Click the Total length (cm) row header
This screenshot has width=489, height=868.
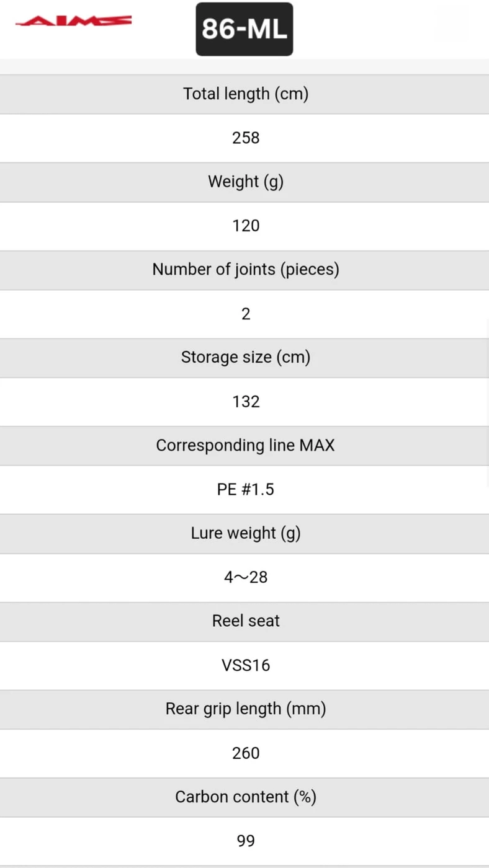[246, 94]
